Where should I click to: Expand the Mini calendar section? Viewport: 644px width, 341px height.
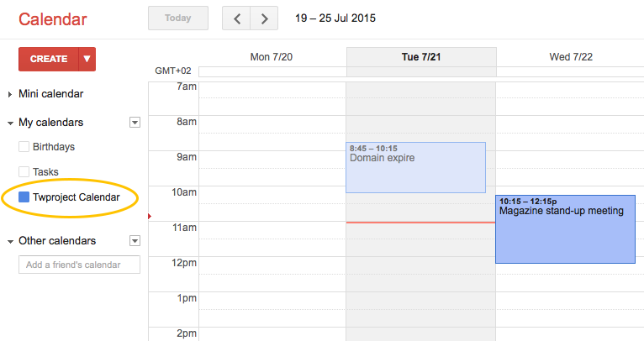[10, 94]
